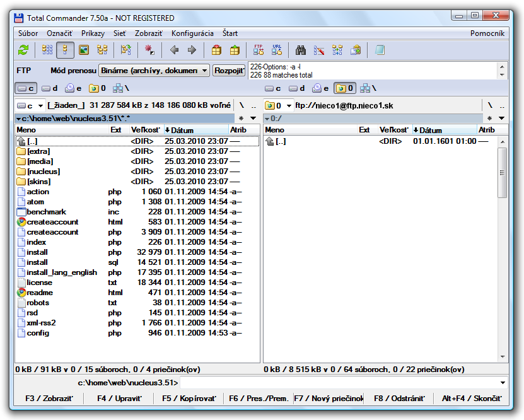This screenshot has width=524, height=420.
Task: Select the [nucleus] folder icon
Action: [x=21, y=172]
